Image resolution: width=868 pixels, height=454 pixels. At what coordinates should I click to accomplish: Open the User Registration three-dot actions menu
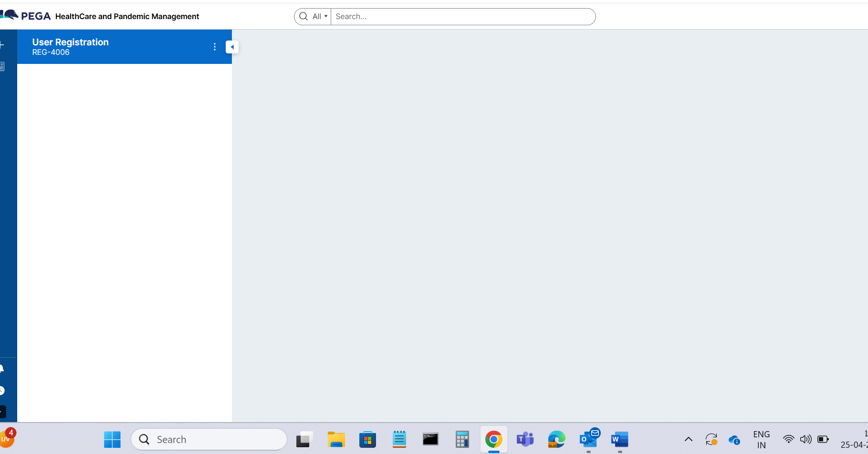(215, 47)
